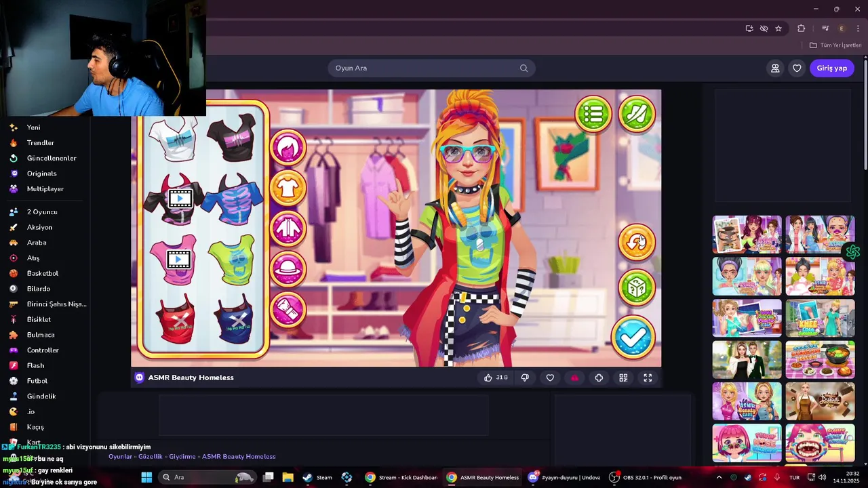Open sushi cooking game thumbnail in recommendations
The height and width of the screenshot is (488, 868).
[820, 359]
